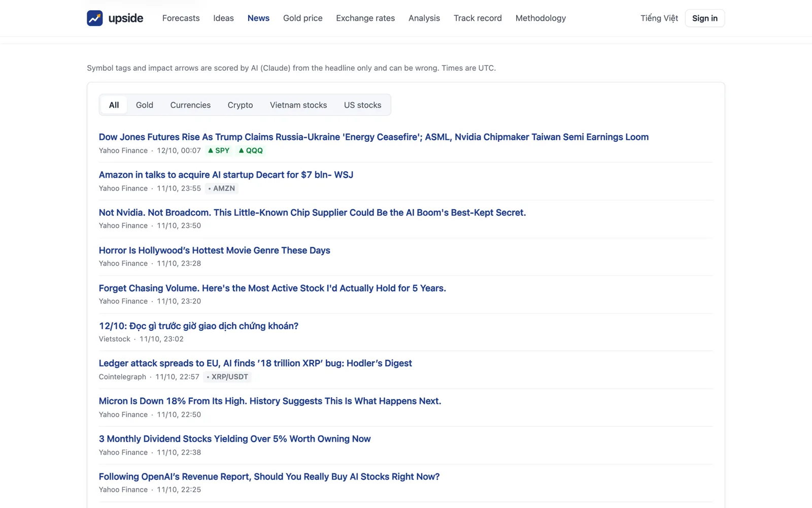Click the green QQQ symbol tag

tap(251, 151)
